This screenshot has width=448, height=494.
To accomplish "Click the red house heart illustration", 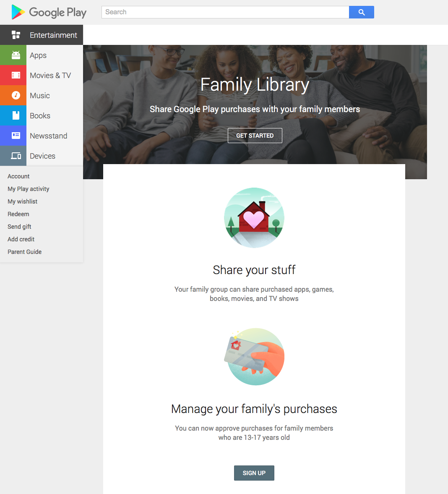I will [254, 218].
